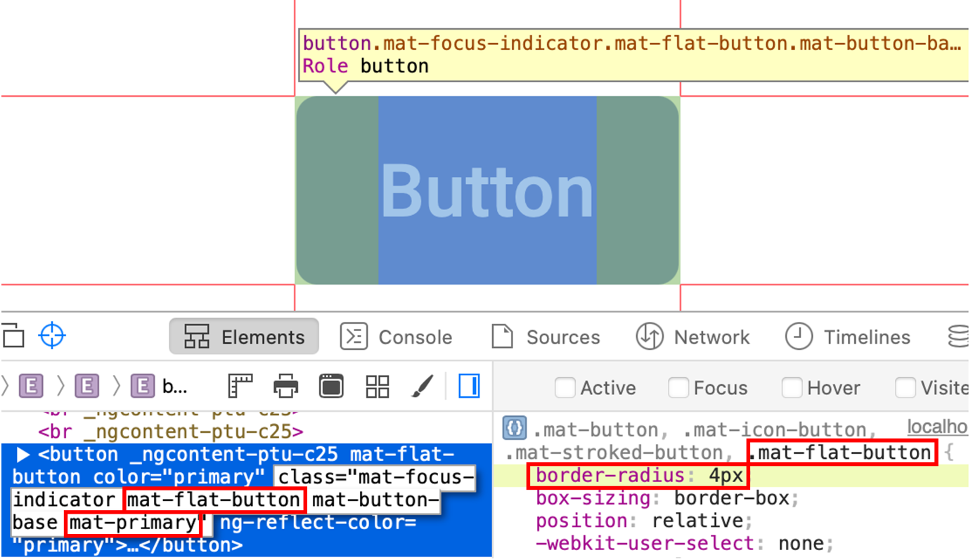Screen dimensions: 973x560
Task: Select the br _ngcontent-ptu-c25 DOM row
Action: coord(171,431)
